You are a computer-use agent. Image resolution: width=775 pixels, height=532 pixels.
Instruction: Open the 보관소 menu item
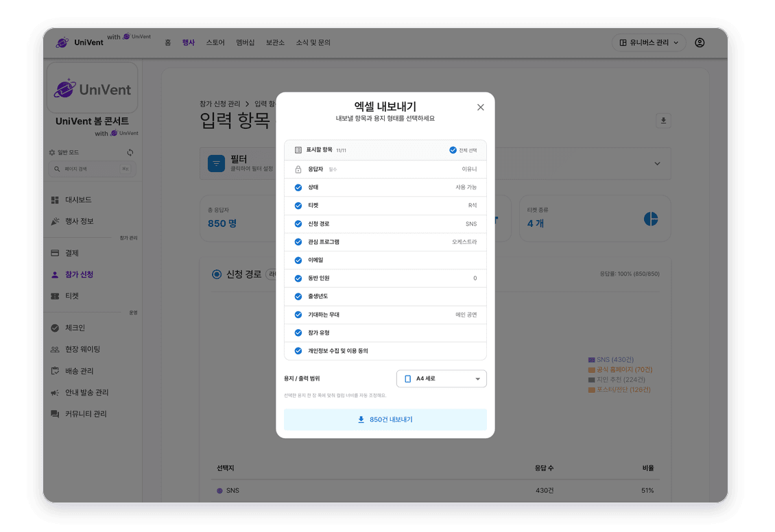point(275,43)
